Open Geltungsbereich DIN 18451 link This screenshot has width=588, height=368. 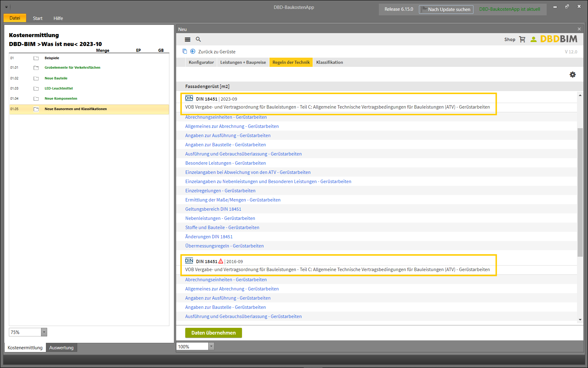(213, 209)
